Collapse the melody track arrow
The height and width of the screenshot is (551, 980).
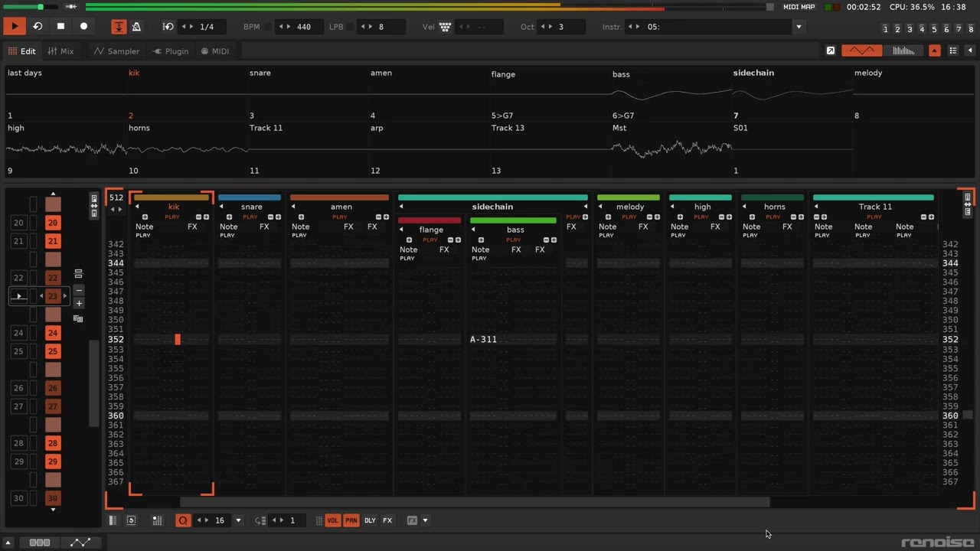[x=600, y=207]
